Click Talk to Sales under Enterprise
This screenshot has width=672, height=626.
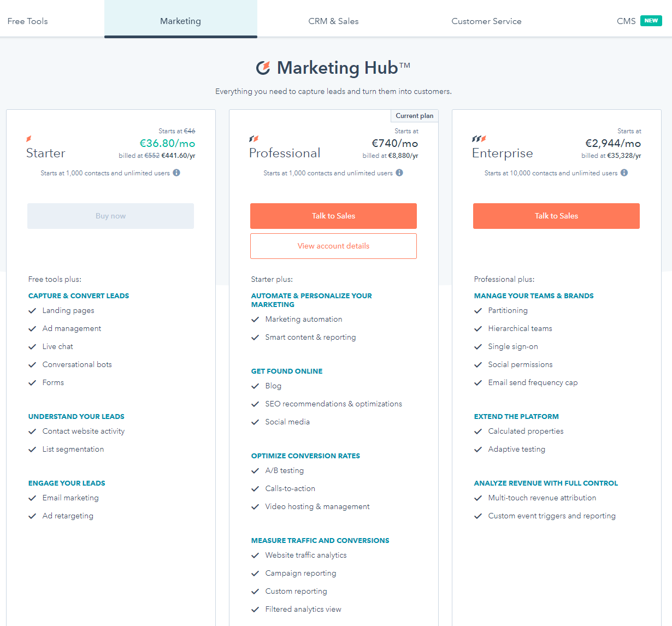click(556, 216)
